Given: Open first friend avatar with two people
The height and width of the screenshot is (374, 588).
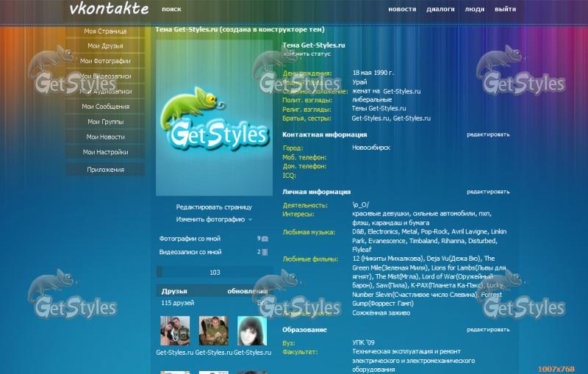Looking at the screenshot, I should point(175,331).
